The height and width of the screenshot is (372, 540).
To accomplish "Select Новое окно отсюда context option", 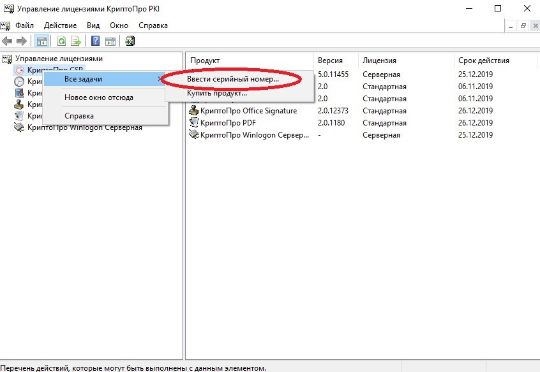I will [x=99, y=97].
